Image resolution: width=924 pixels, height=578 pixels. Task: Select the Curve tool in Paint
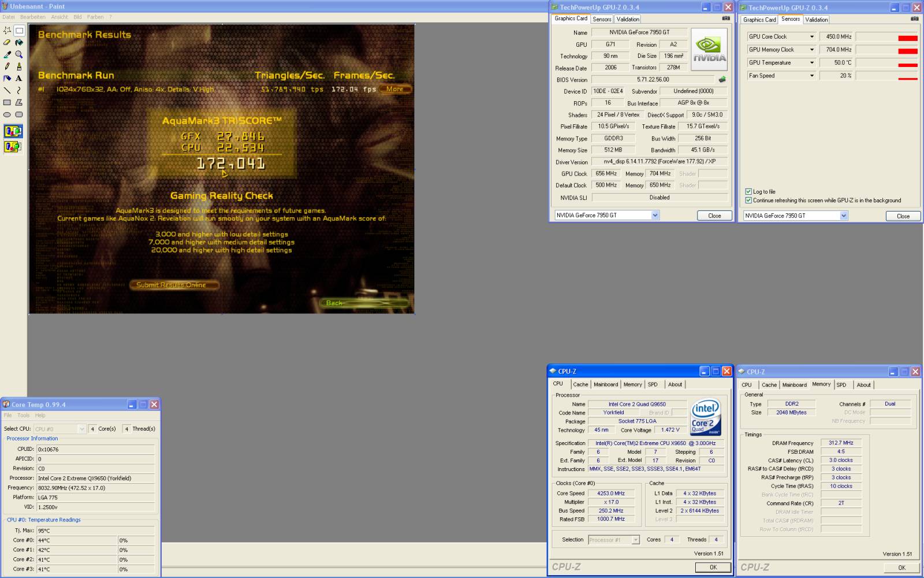19,90
